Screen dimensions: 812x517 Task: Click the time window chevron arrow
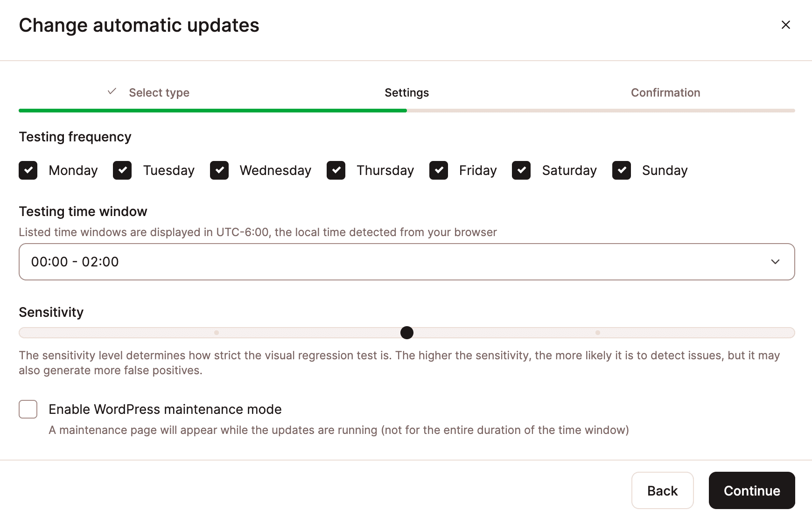[775, 262]
